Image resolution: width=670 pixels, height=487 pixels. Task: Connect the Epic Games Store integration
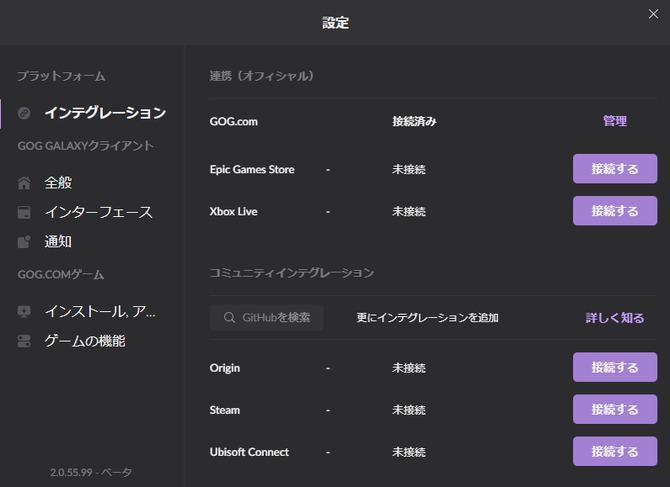point(615,169)
